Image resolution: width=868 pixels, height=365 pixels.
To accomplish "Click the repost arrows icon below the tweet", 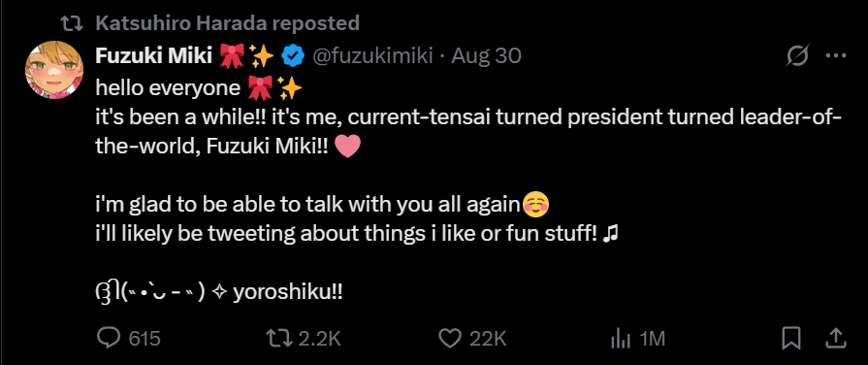I will (x=277, y=338).
